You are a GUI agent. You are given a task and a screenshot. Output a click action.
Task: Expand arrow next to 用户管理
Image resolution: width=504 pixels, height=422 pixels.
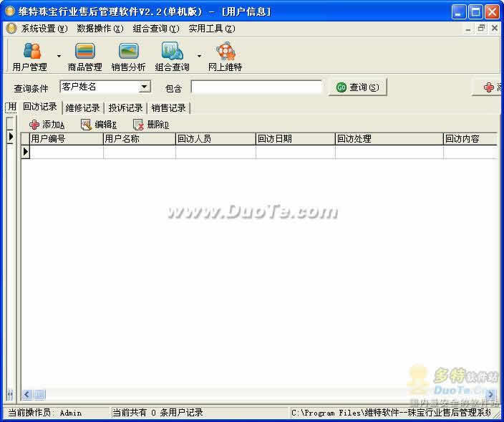click(59, 56)
